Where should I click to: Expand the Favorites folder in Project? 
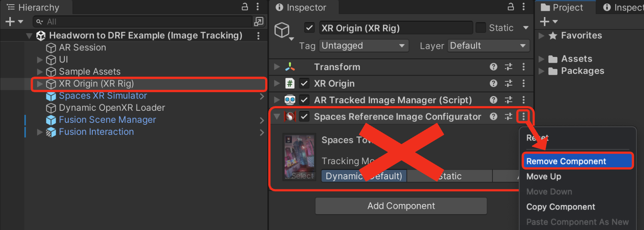coord(542,36)
